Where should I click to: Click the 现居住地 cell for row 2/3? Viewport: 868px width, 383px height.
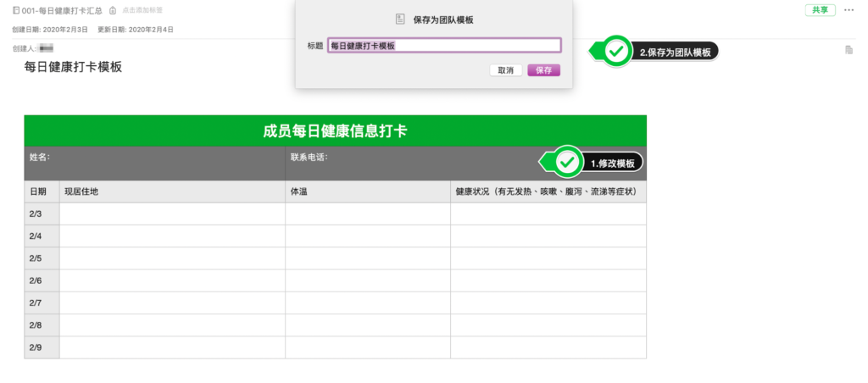[x=171, y=214]
